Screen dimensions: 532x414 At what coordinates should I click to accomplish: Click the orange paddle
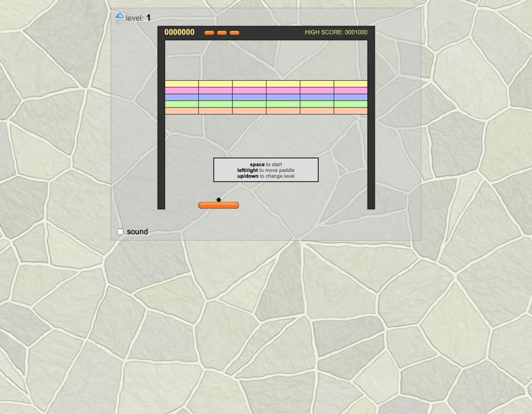pos(219,205)
